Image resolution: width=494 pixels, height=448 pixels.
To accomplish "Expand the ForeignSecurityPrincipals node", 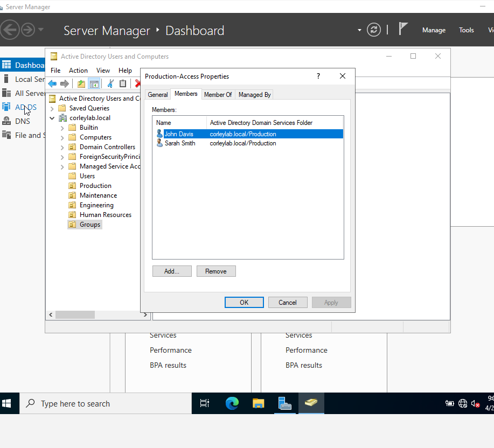I will (62, 157).
